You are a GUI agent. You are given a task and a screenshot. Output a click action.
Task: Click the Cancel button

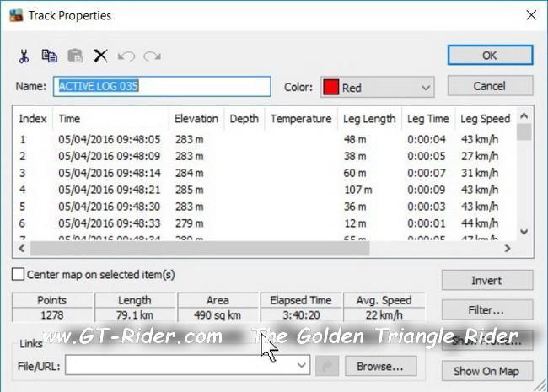[490, 86]
